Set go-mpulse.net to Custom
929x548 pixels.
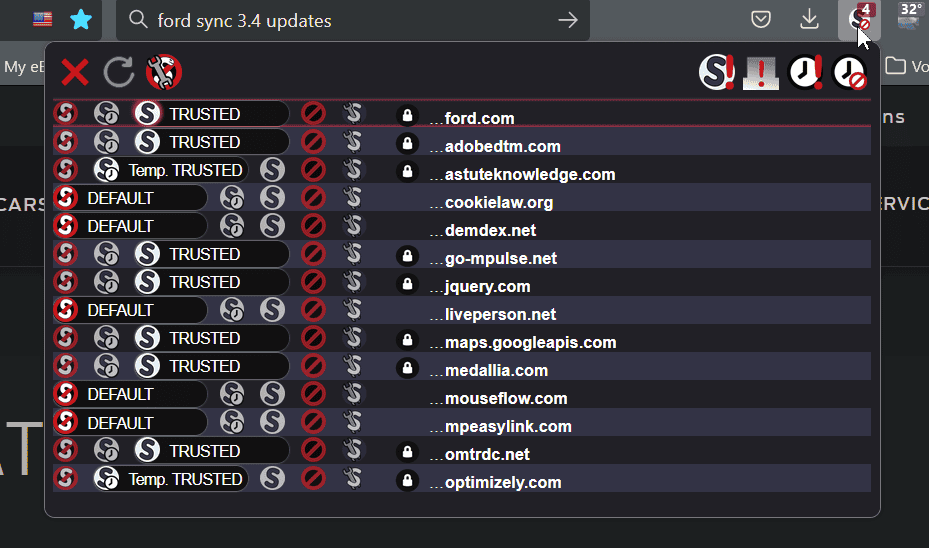point(353,254)
